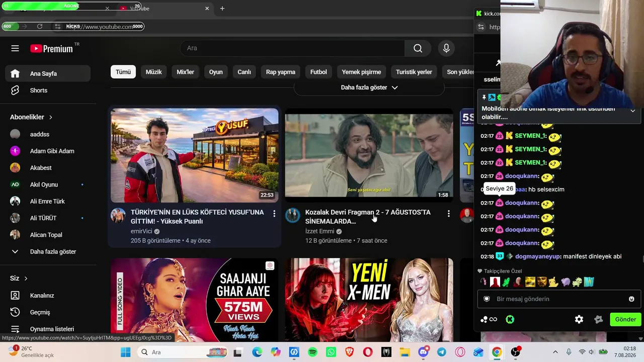Select the Canlı filter chip
The image size is (644, 362).
click(x=244, y=72)
